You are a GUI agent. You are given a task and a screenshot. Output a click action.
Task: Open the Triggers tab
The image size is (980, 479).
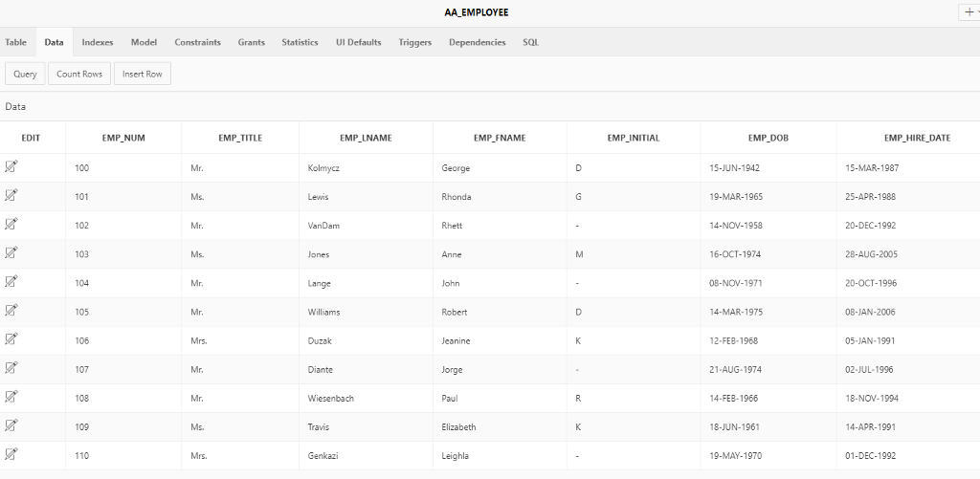[415, 42]
